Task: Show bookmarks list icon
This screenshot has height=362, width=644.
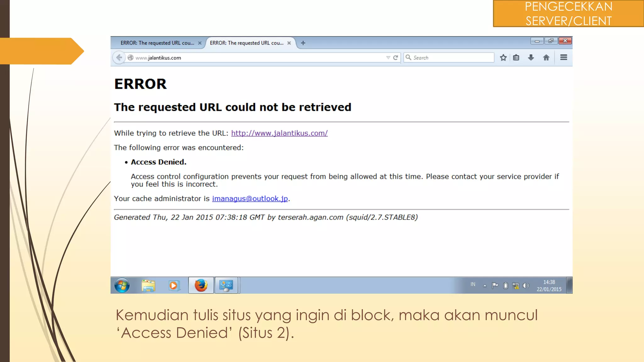Action: tap(516, 58)
